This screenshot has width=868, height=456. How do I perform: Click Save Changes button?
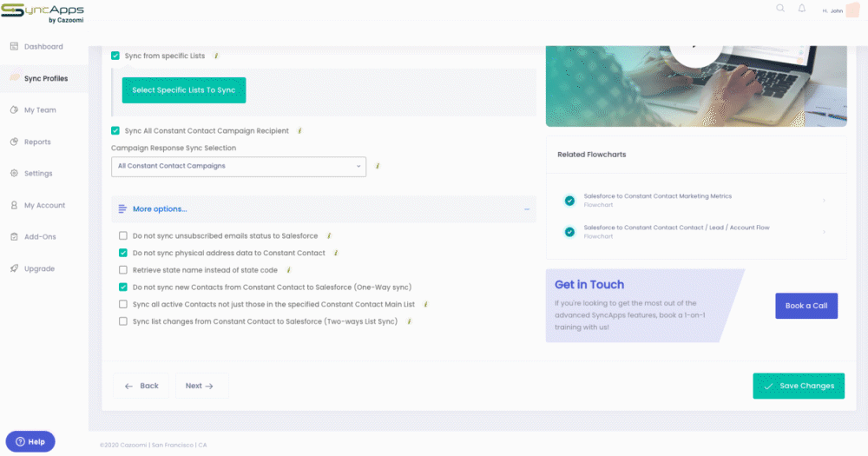(799, 386)
